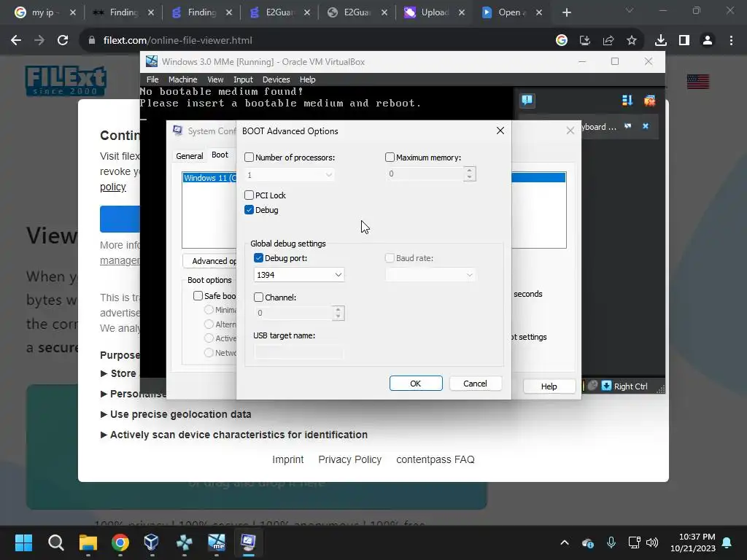Click the US flag language icon

(698, 82)
